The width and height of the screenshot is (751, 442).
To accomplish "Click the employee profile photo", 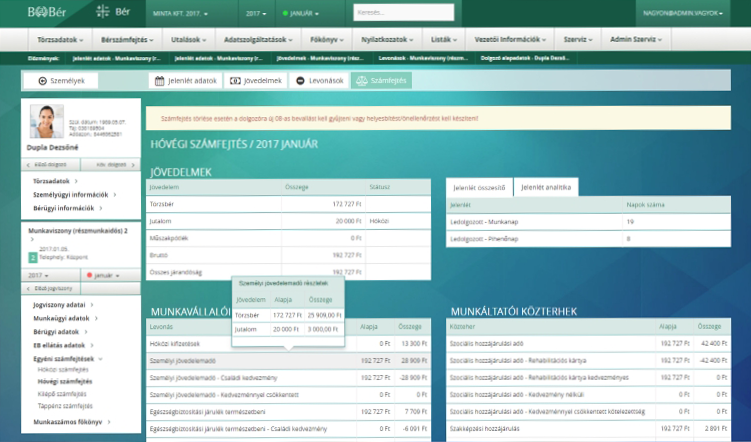I will click(x=46, y=122).
